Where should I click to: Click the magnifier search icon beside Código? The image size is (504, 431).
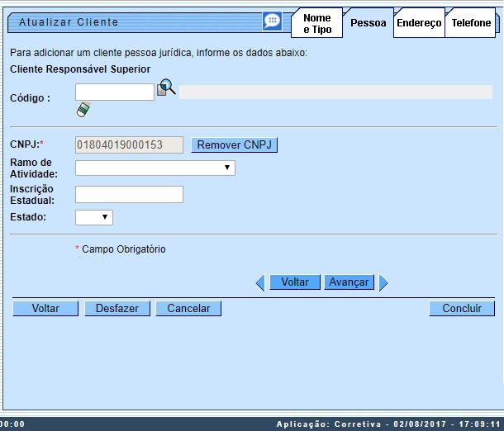[x=166, y=88]
